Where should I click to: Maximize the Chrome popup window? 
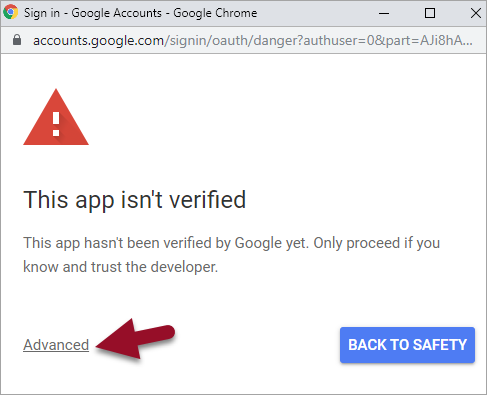[430, 13]
